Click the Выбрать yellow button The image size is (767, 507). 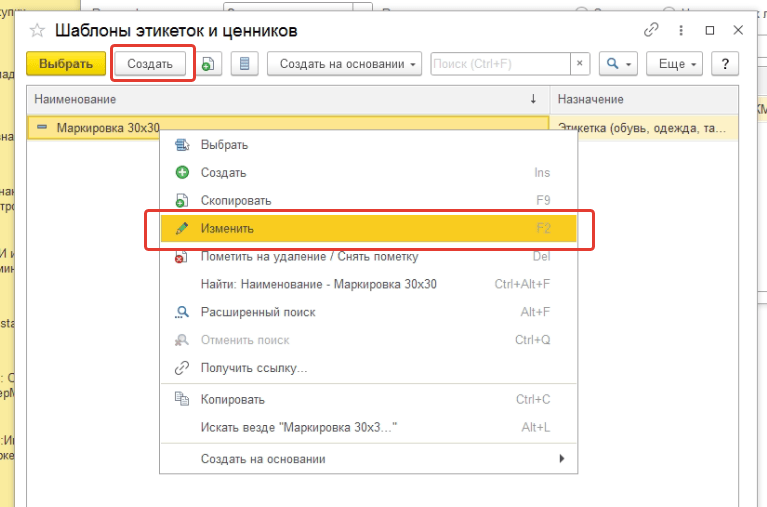(x=65, y=64)
